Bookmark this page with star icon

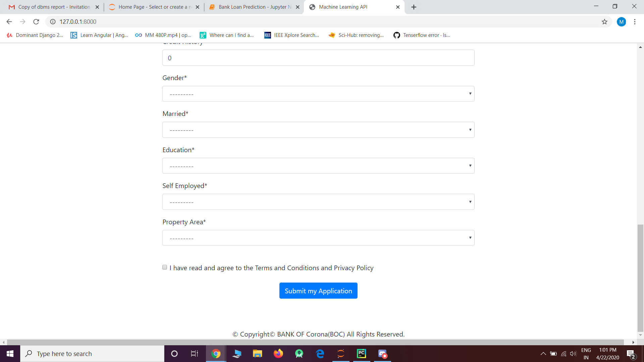[604, 22]
